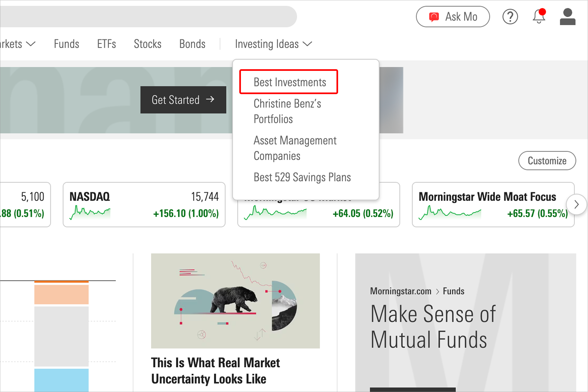
Task: Click the +156.10 (1.00%) NASDAQ change
Action: click(186, 214)
